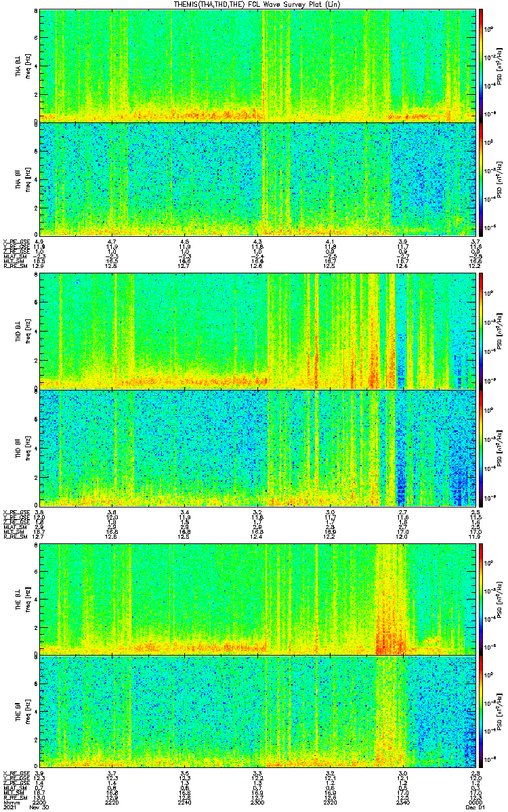Click the THA B-perpendicular freq [Hz] axis label

(28, 66)
